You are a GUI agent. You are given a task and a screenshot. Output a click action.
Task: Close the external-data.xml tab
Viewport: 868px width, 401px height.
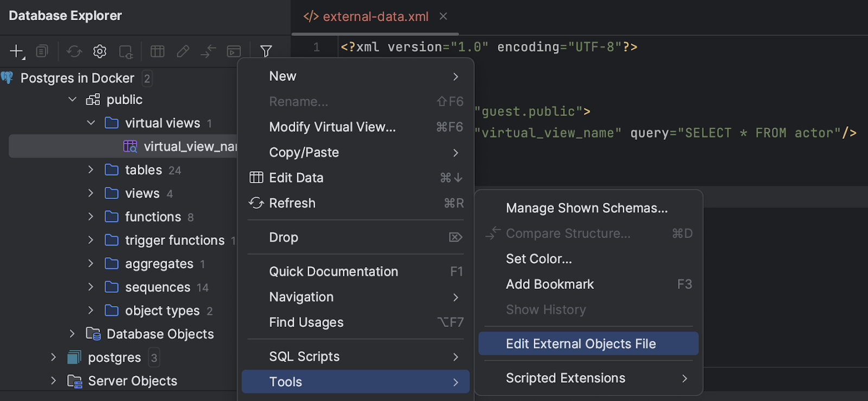pos(443,16)
